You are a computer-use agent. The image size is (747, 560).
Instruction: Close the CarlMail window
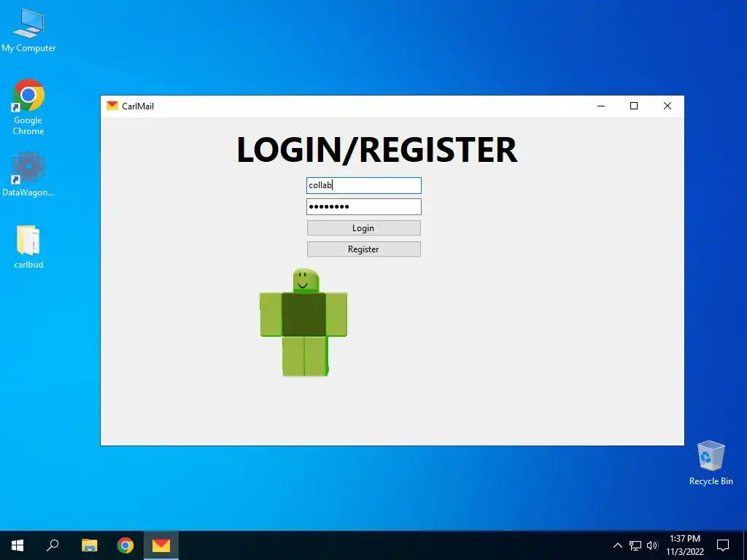coord(667,106)
